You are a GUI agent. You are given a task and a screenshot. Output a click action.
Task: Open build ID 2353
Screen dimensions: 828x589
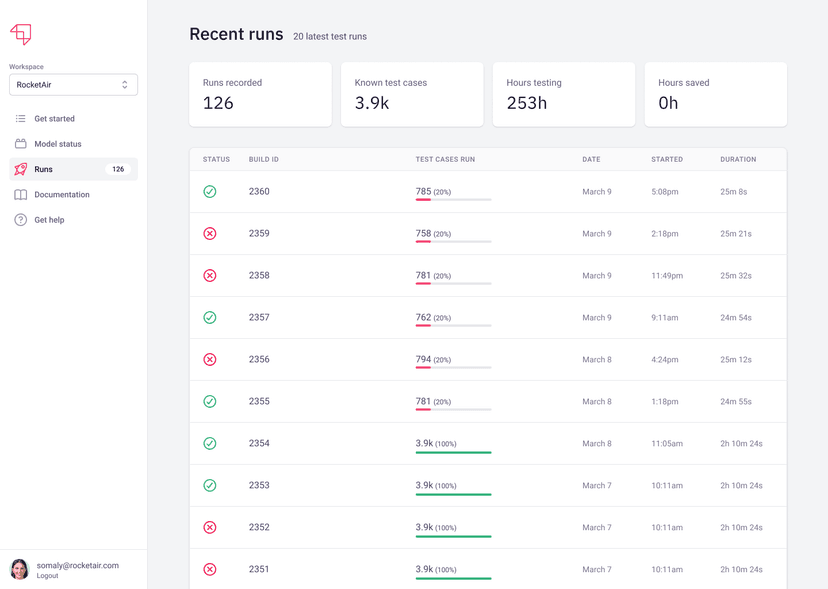click(259, 485)
